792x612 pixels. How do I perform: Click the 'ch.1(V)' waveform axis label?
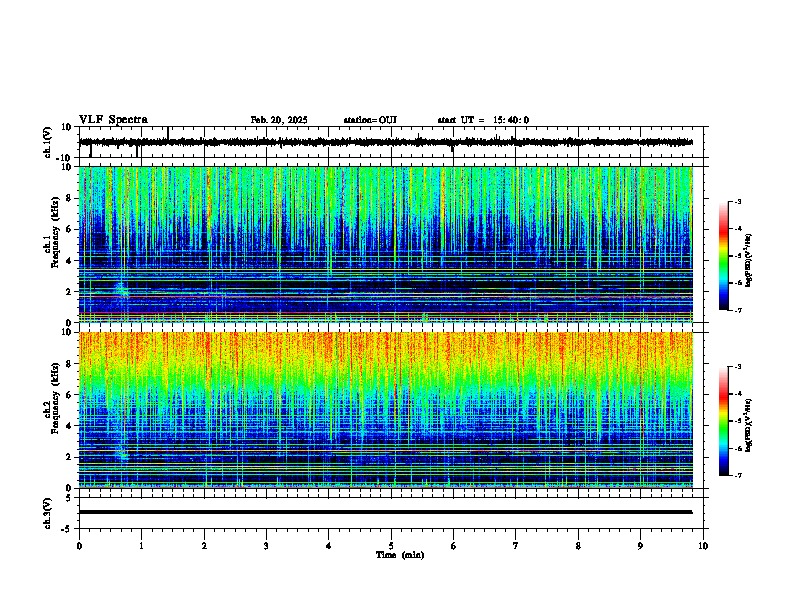48,142
